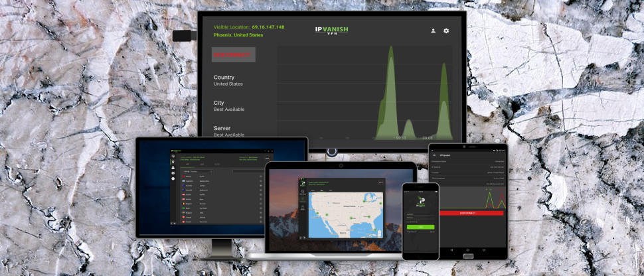
Task: Select the Server option on TV app
Action: coord(229,131)
